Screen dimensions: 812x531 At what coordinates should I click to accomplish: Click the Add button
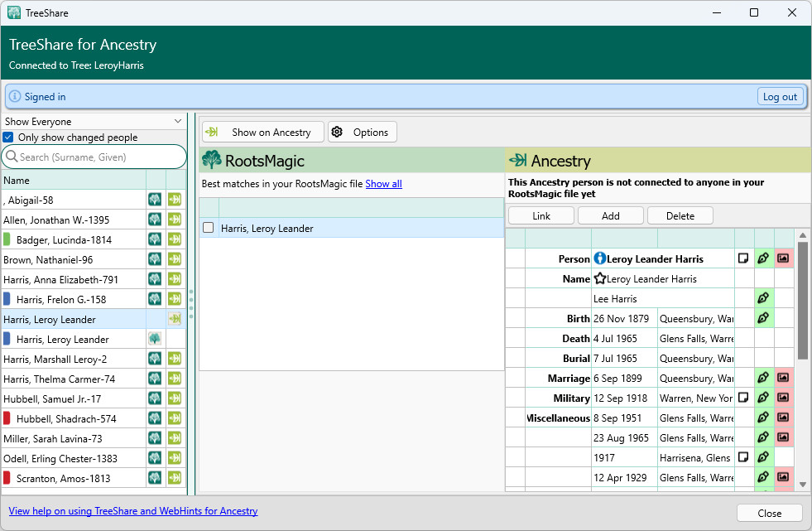pyautogui.click(x=611, y=216)
